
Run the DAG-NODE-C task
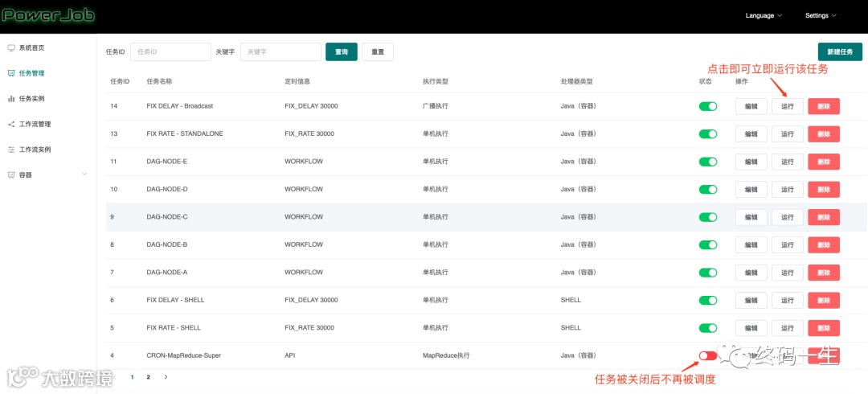tap(787, 217)
